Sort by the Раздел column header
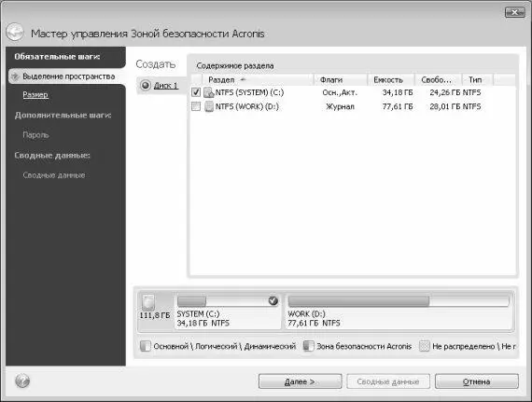Image resolution: width=532 pixels, height=402 pixels. click(x=258, y=80)
